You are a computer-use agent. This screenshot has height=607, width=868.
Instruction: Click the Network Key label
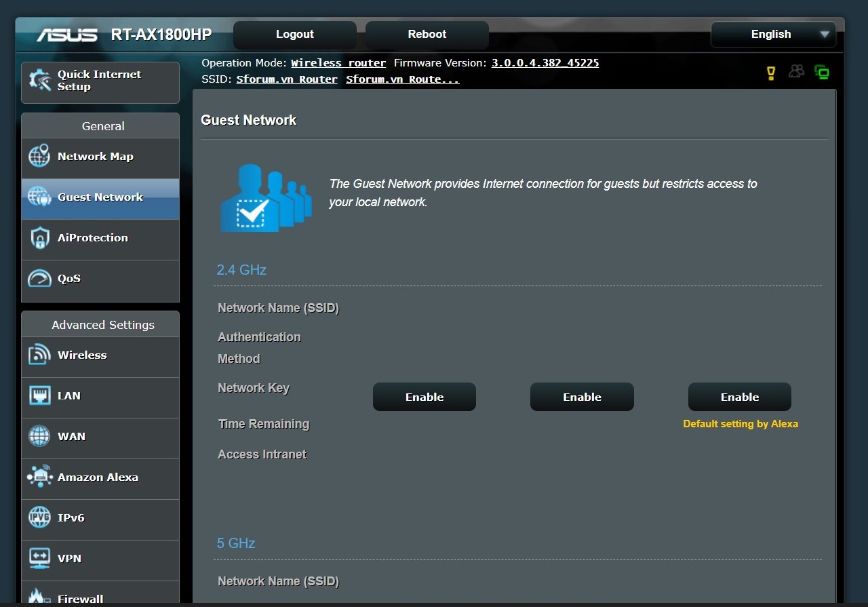[x=254, y=388]
